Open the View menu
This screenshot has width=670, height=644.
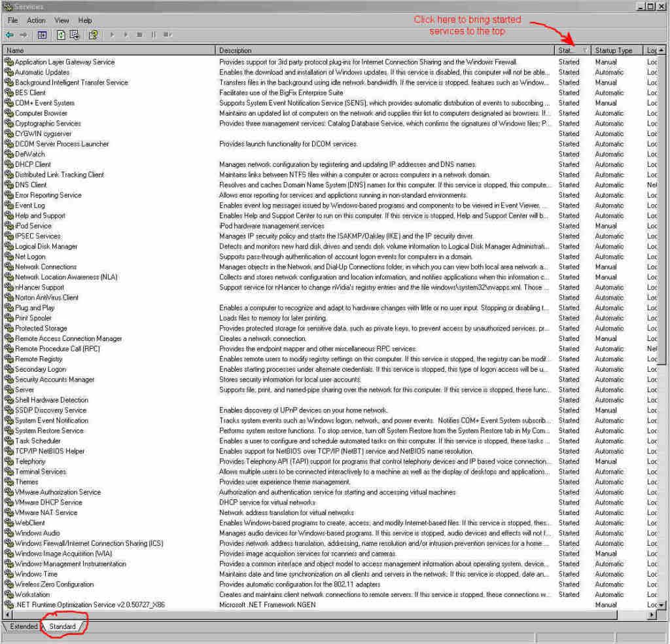(62, 20)
